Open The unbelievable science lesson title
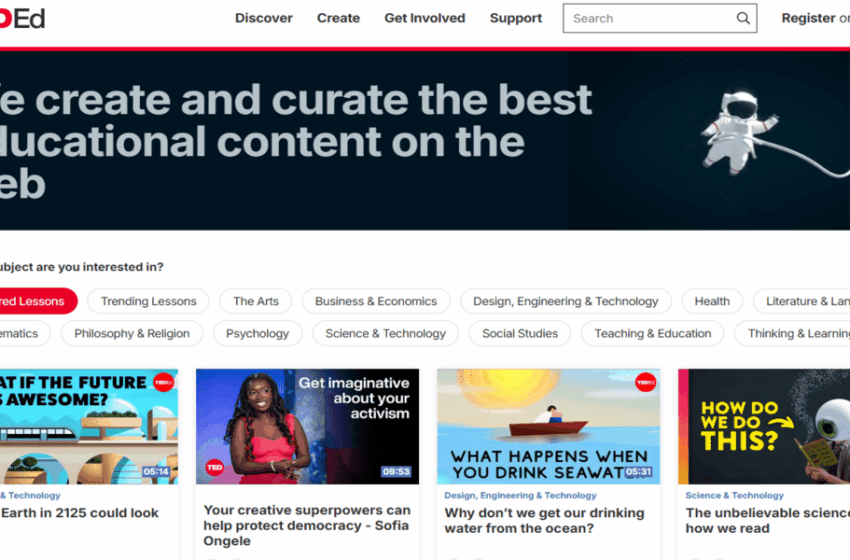Image resolution: width=850 pixels, height=560 pixels. pyautogui.click(x=768, y=520)
